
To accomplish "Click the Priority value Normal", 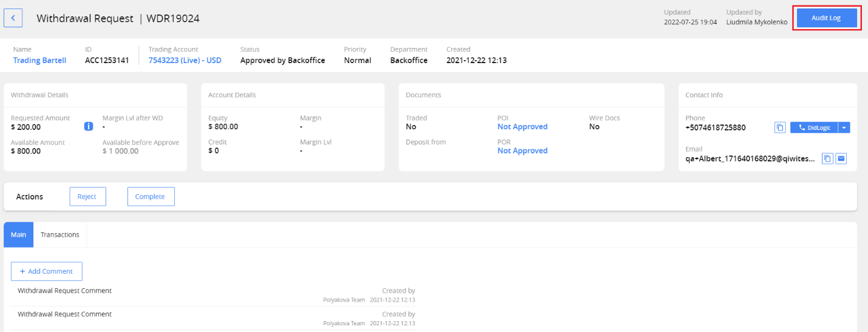I will click(358, 60).
